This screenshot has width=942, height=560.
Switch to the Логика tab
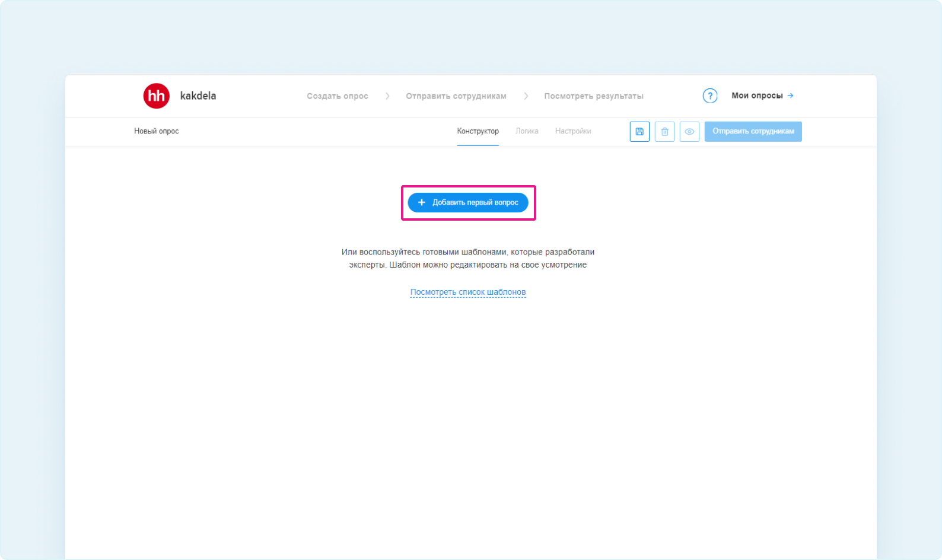click(527, 131)
